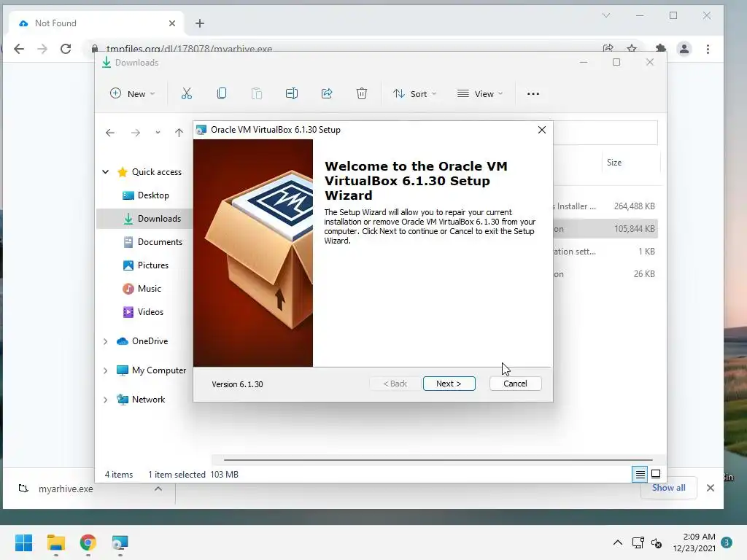Expand the Network tree node
Image resolution: width=747 pixels, height=560 pixels.
(105, 400)
